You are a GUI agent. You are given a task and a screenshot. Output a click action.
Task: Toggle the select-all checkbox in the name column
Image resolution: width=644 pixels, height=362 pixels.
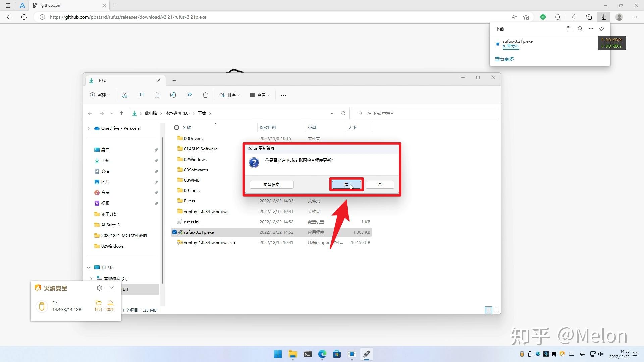(176, 127)
